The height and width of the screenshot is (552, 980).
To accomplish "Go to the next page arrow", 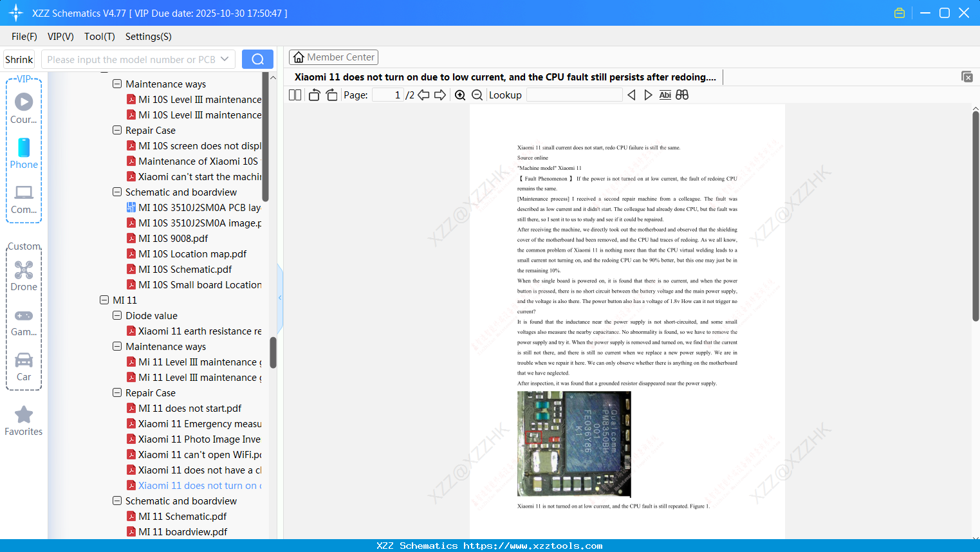I will pyautogui.click(x=440, y=95).
